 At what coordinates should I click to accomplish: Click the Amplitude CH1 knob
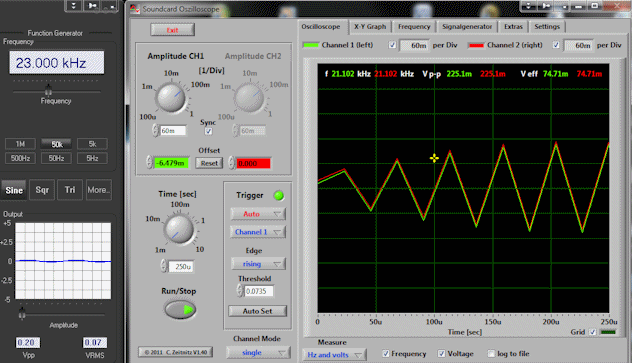(171, 97)
